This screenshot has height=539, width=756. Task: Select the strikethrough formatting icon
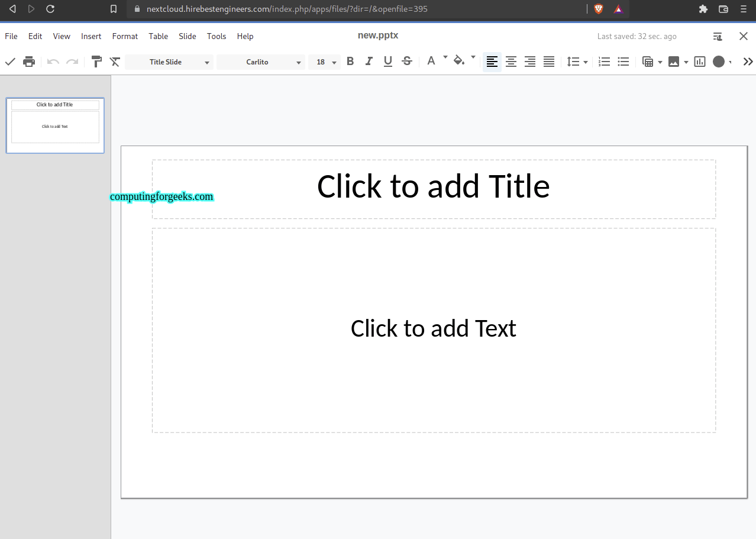coord(406,62)
